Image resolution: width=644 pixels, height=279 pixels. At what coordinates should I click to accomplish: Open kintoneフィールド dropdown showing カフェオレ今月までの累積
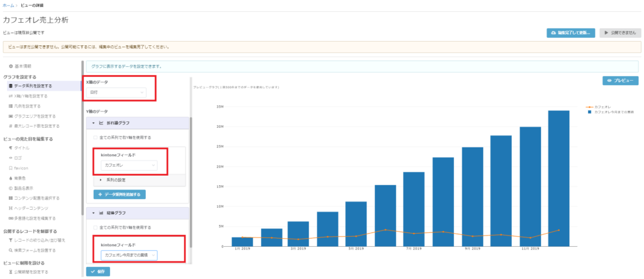(x=129, y=256)
